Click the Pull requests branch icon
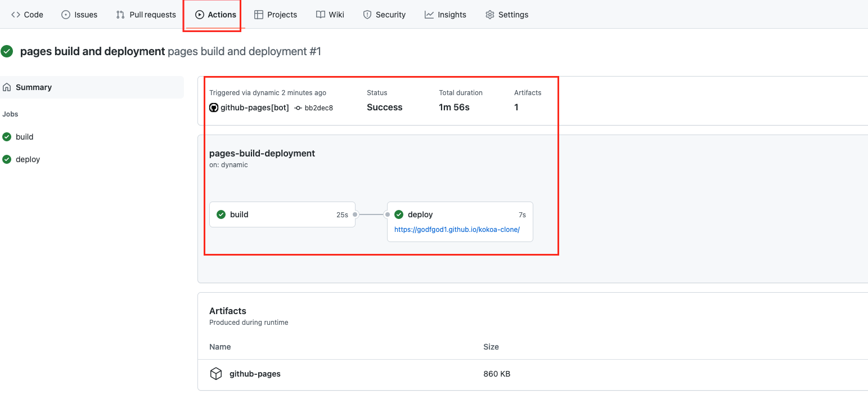Image resolution: width=868 pixels, height=407 pixels. point(120,15)
